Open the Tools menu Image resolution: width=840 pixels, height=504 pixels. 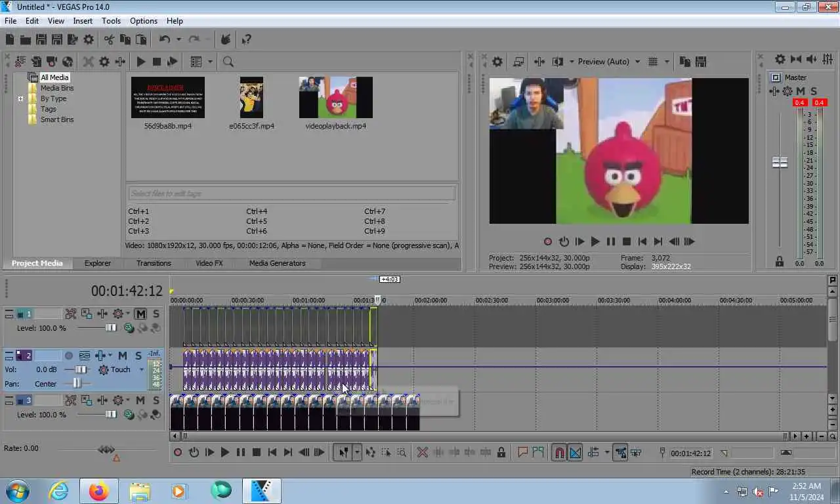point(111,21)
